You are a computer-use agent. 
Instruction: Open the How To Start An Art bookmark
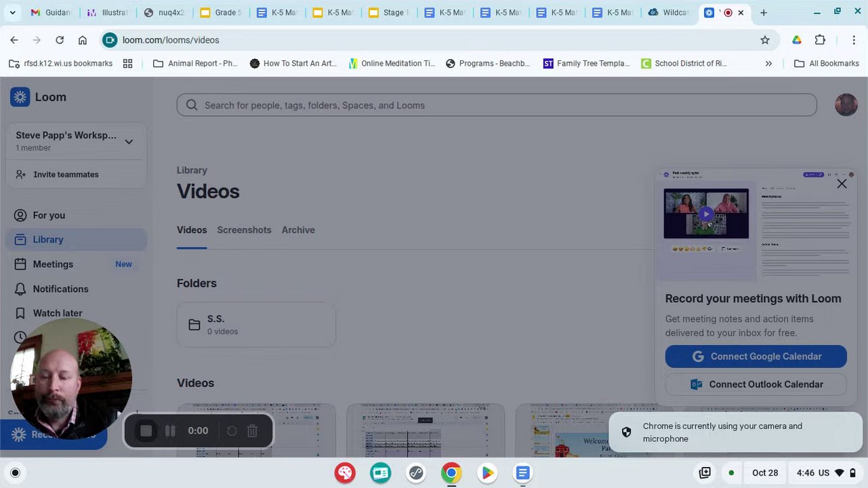pyautogui.click(x=293, y=64)
